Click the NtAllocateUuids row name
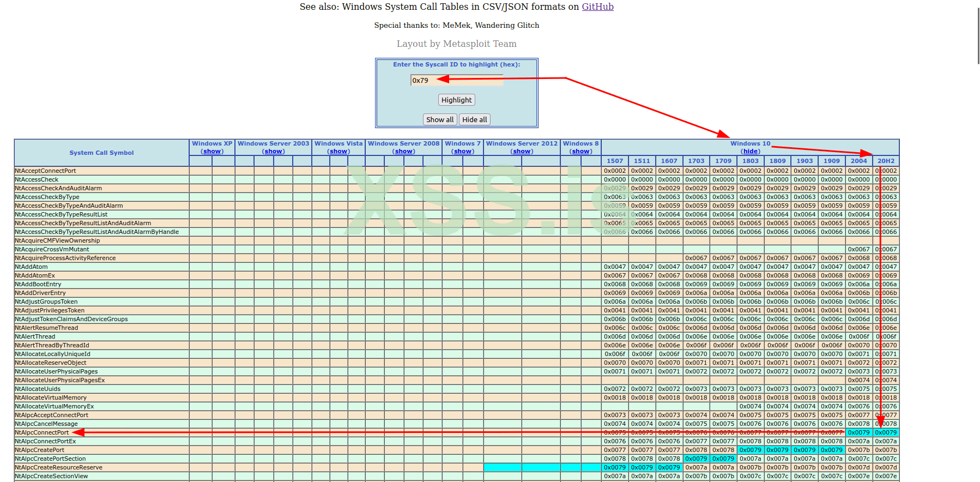Screen dimensions: 980x482 (38, 389)
